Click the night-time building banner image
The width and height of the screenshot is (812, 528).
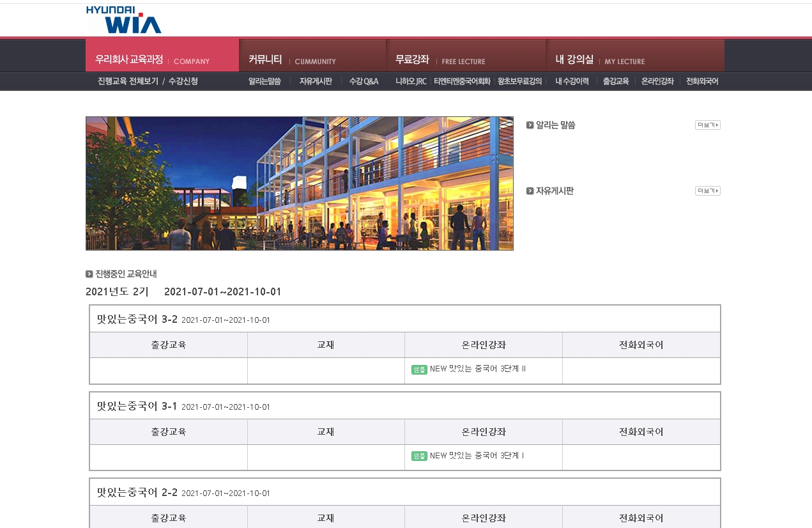(x=300, y=183)
